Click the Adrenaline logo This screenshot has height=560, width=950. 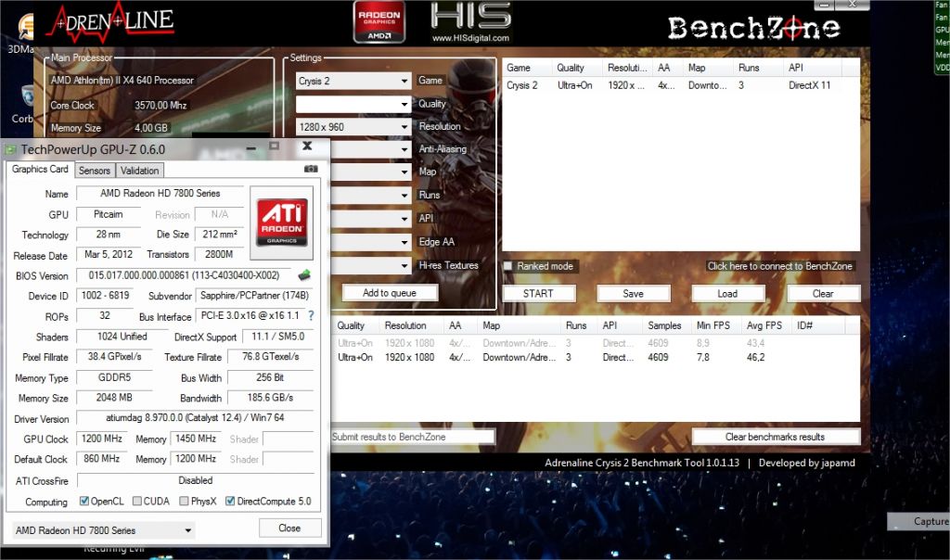click(x=112, y=23)
